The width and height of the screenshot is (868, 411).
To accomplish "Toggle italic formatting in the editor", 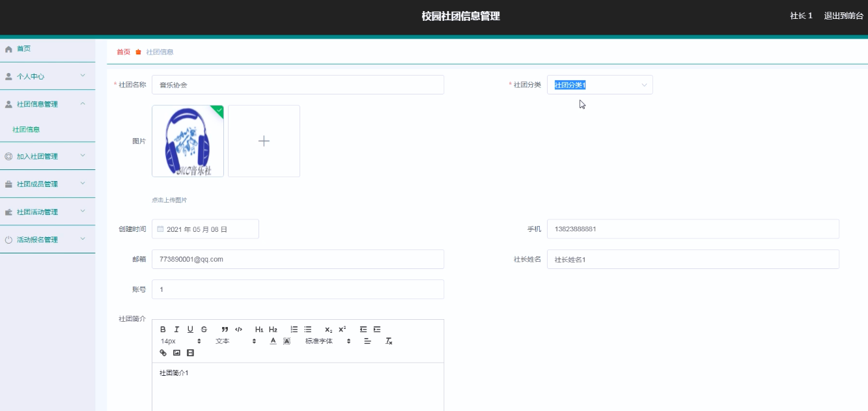I will point(176,330).
